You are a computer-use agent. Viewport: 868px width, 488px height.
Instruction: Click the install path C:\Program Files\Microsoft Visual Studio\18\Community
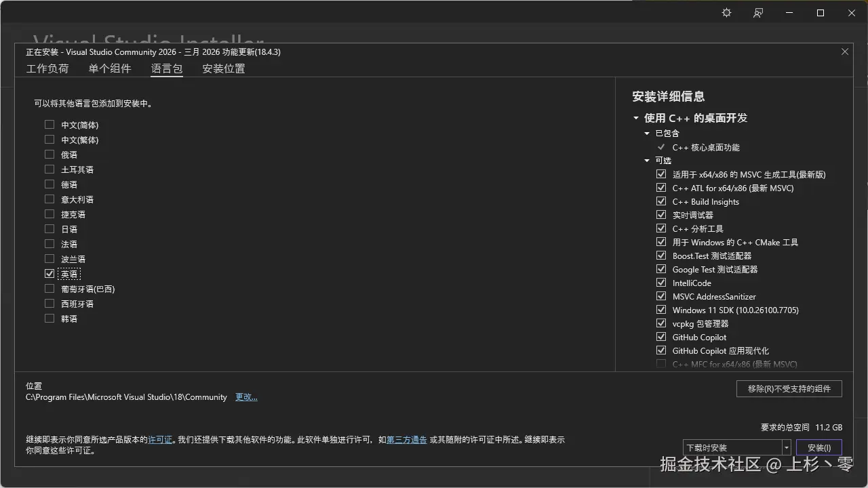click(x=126, y=397)
